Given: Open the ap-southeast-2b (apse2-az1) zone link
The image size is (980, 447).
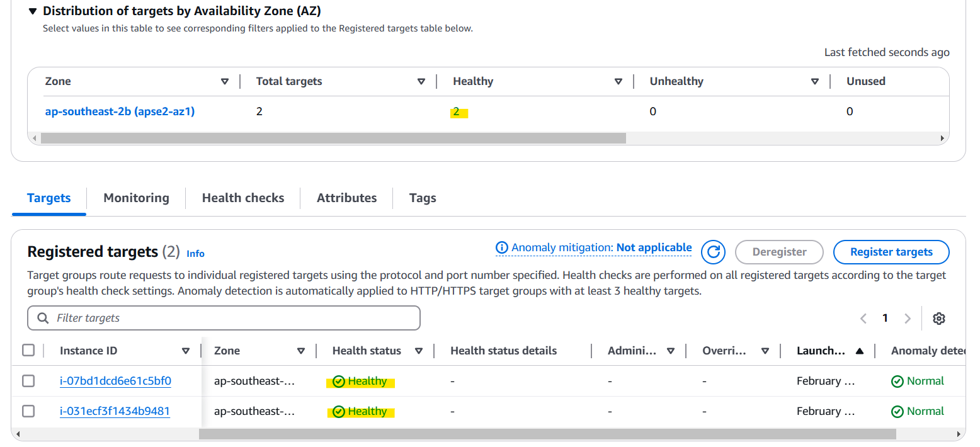Looking at the screenshot, I should click(x=120, y=111).
